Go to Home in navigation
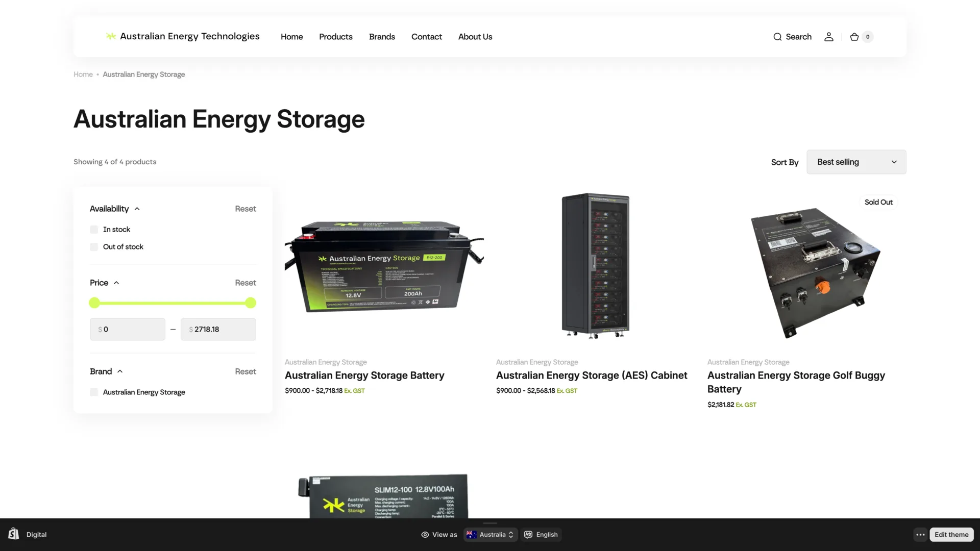This screenshot has height=551, width=980. (x=292, y=37)
